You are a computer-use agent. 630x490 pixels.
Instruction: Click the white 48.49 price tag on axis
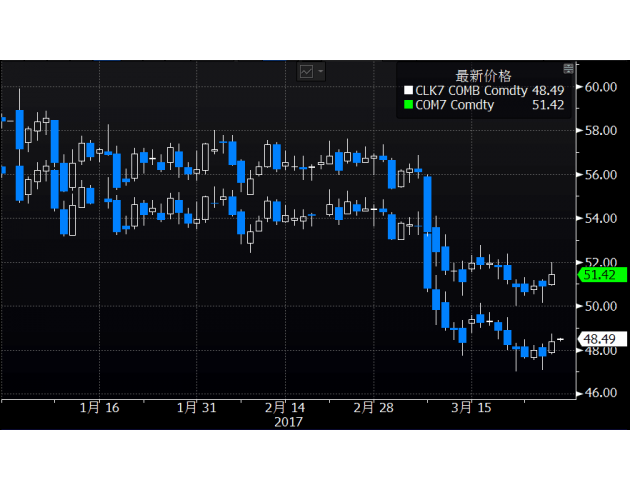tap(604, 339)
